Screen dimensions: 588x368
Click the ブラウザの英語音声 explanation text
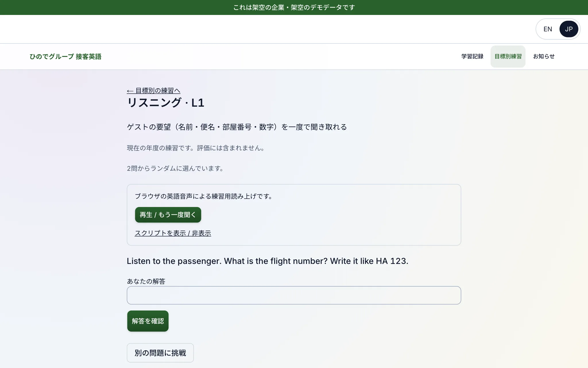(x=204, y=196)
